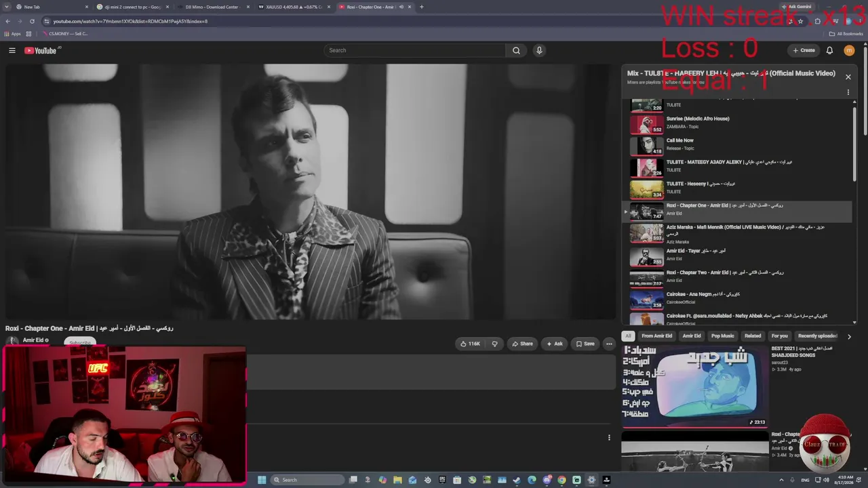
Task: Select the From Amir Eid filter chip
Action: tap(656, 335)
